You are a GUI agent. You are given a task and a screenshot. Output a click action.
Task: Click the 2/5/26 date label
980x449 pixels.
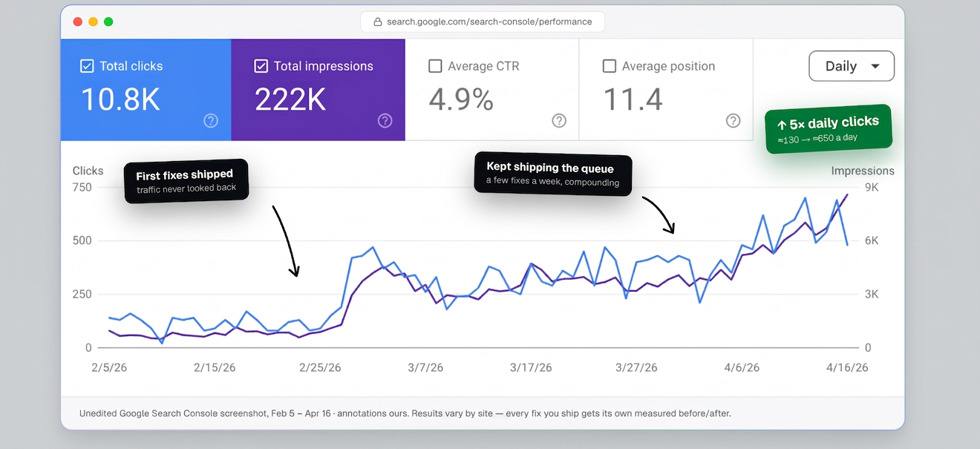coord(109,367)
